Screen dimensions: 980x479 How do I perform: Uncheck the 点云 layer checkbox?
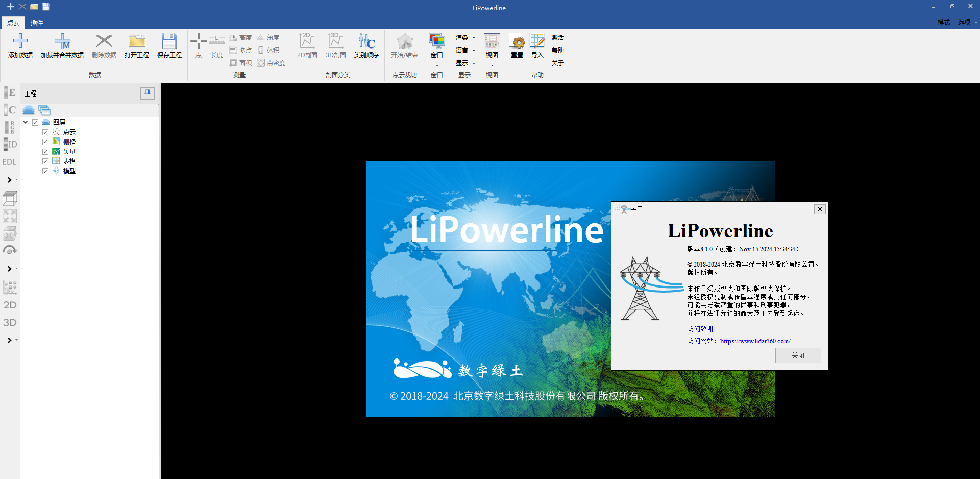(45, 132)
